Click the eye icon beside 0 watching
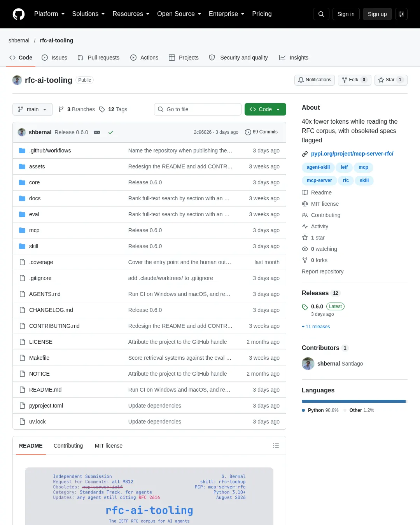This screenshot has width=420, height=525. click(305, 249)
